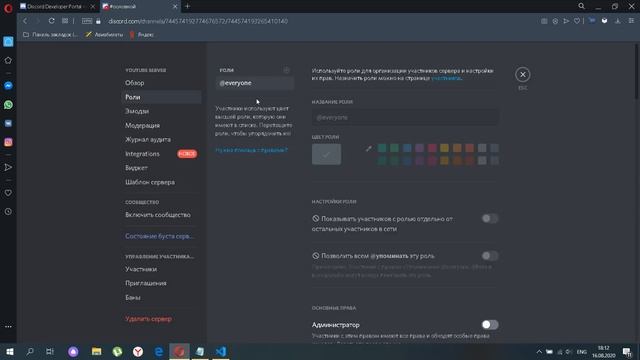Screen dimensions: 640x360
Task: Select Роли in settings sidebar
Action: [x=161, y=97]
